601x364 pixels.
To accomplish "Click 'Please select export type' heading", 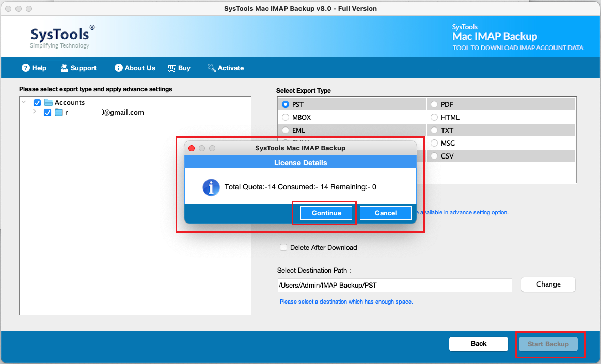I will pos(96,89).
